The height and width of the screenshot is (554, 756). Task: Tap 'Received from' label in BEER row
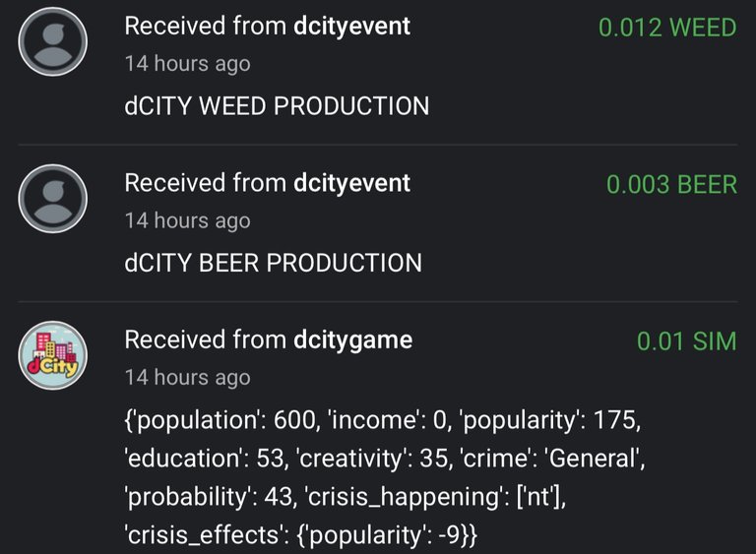click(206, 183)
